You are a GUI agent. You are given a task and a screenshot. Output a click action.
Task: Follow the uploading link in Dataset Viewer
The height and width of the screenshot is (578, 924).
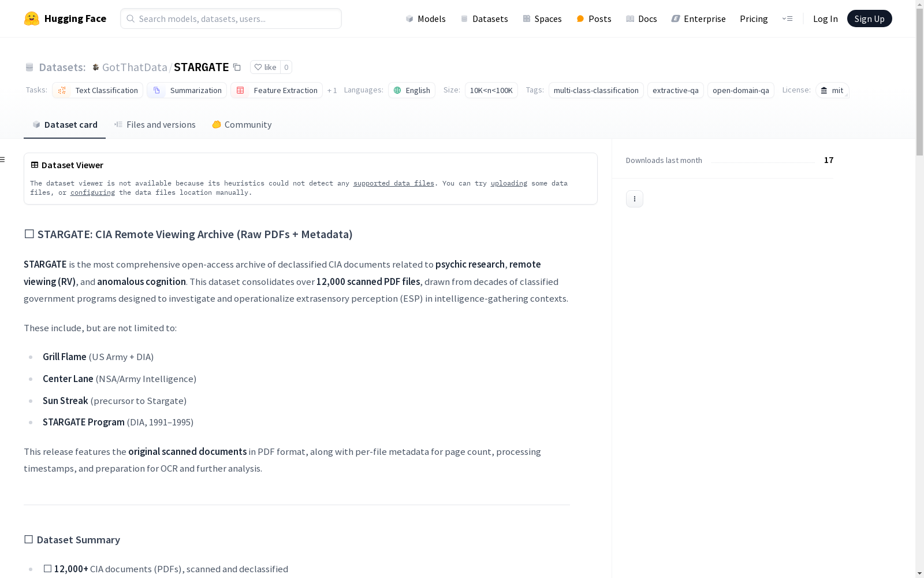(509, 183)
